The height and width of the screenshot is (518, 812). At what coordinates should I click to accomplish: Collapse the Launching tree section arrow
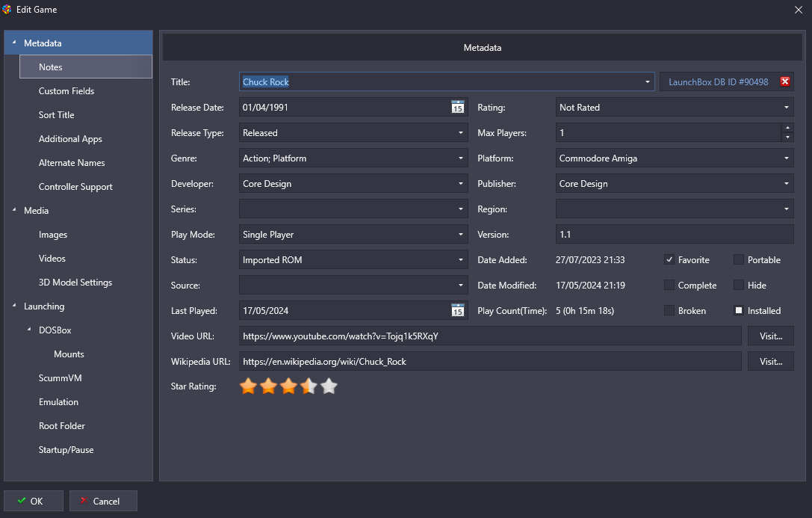click(14, 306)
